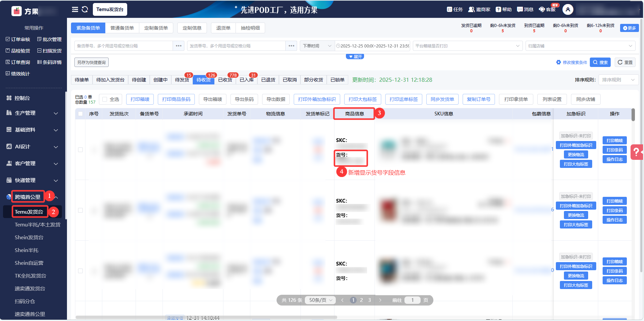Image resolution: width=644 pixels, height=321 pixels.
Task: Tick the checkbox of the third order row
Action: coord(80,271)
